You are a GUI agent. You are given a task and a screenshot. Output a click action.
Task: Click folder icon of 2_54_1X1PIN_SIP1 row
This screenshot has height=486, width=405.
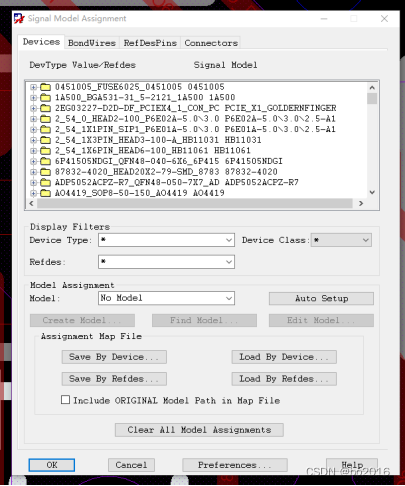(x=45, y=129)
